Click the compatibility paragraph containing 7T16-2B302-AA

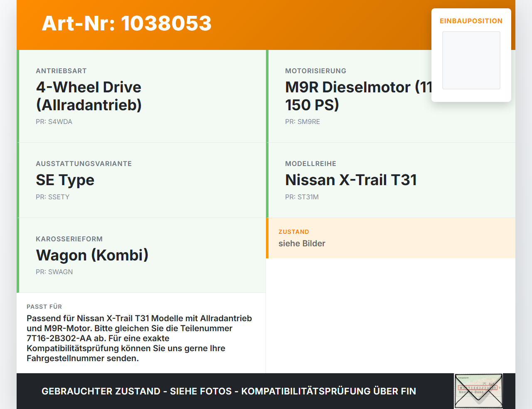[139, 338]
